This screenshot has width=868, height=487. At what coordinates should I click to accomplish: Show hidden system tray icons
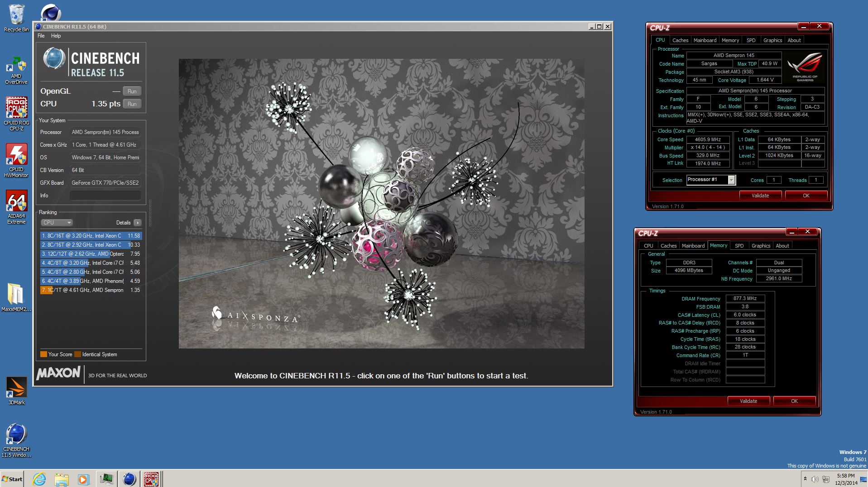(x=805, y=479)
